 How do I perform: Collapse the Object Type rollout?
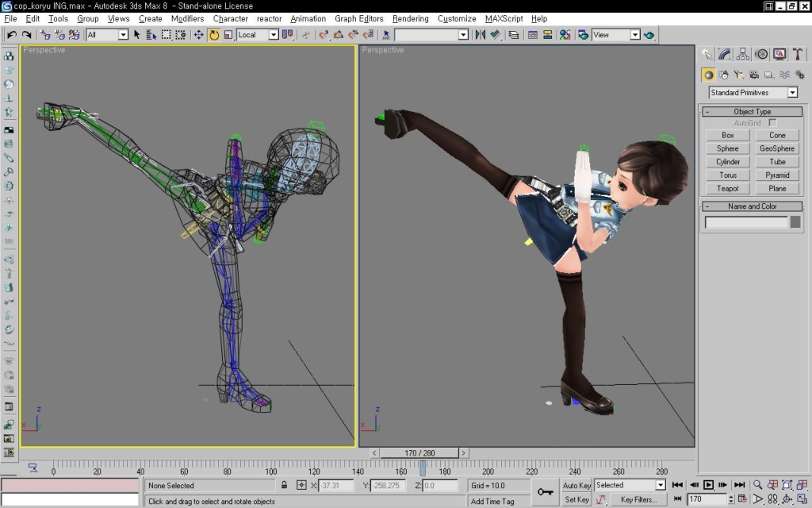(x=752, y=111)
